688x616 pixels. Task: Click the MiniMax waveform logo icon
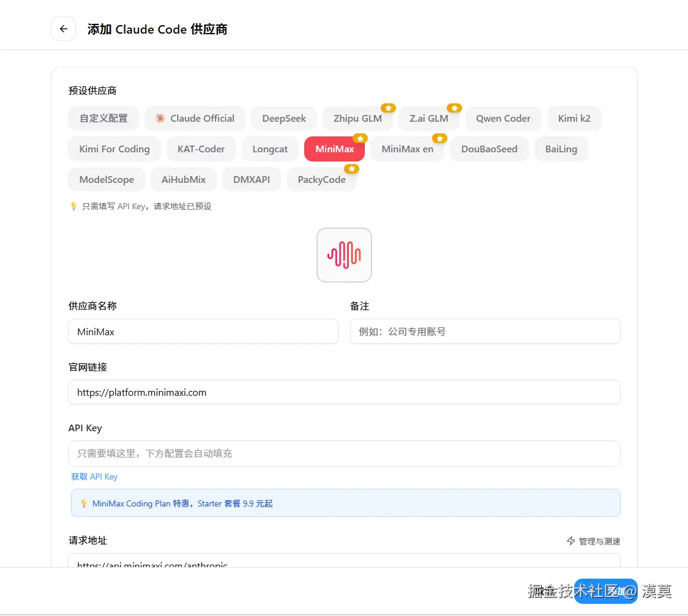click(344, 254)
